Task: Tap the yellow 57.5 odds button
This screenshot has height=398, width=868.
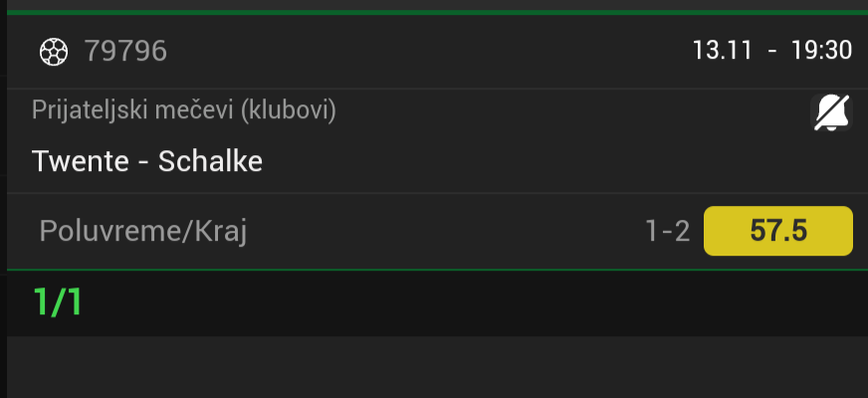Action: click(777, 231)
